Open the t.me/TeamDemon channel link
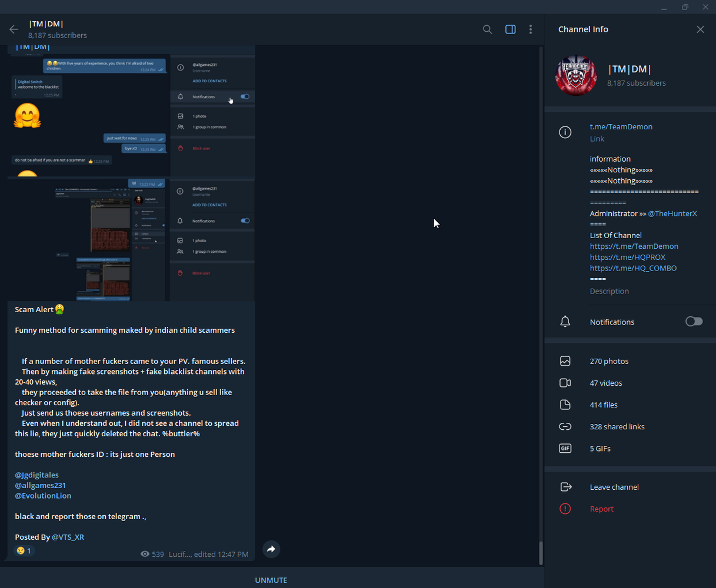 [x=621, y=126]
